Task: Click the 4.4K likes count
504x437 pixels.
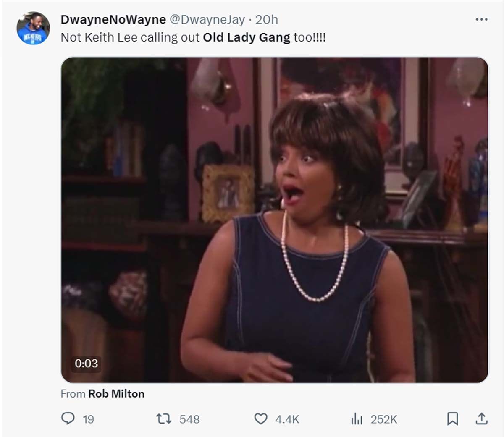Action: 287,419
